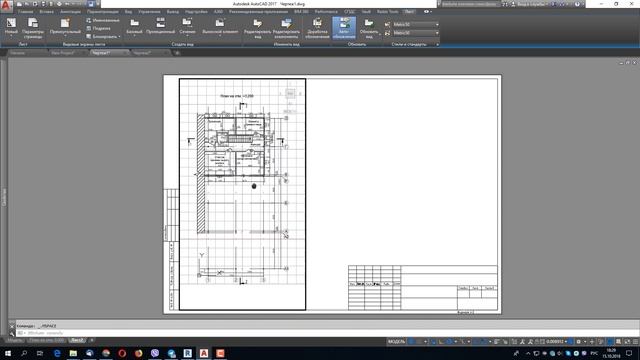Open Task View on taskbar

40,353
